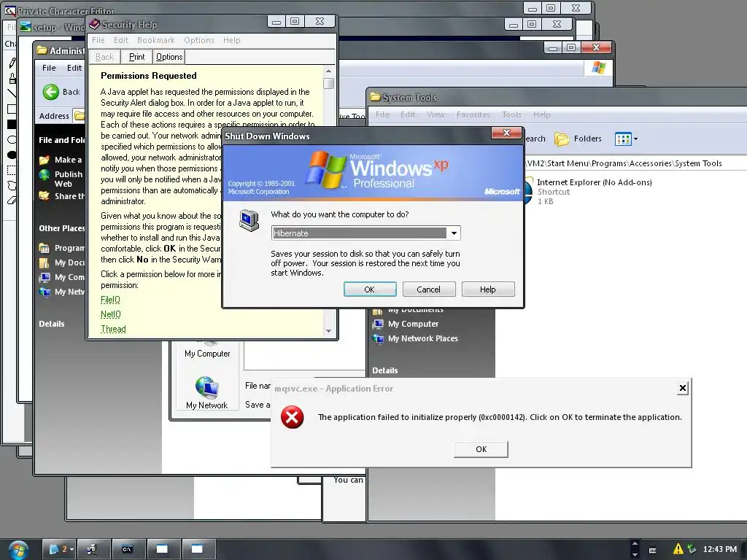Click the Security Help scrollbar thumb

328,83
